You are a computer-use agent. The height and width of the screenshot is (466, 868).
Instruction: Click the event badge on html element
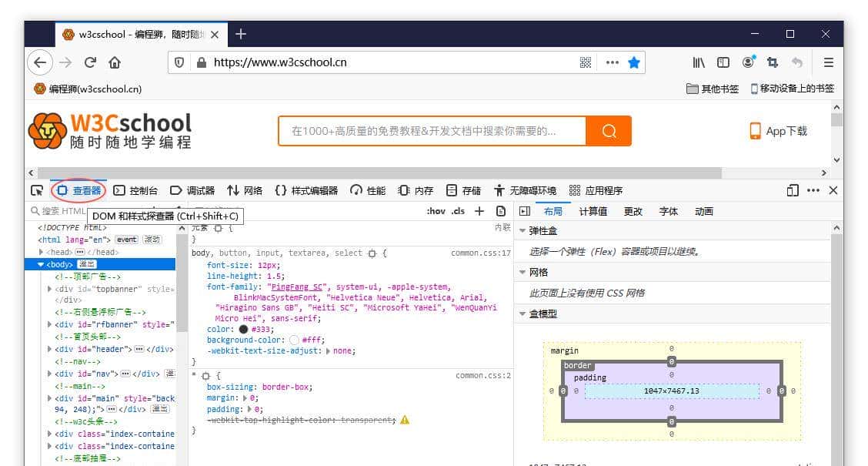coord(126,240)
